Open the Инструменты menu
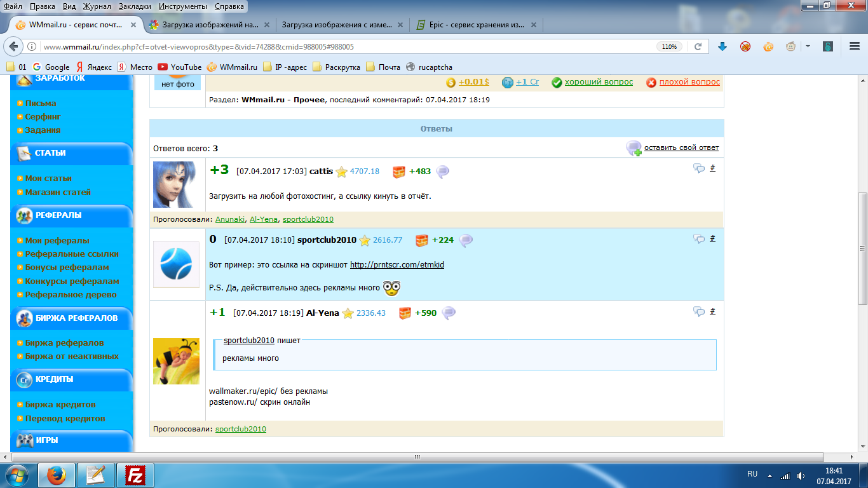The width and height of the screenshot is (868, 488). [184, 6]
